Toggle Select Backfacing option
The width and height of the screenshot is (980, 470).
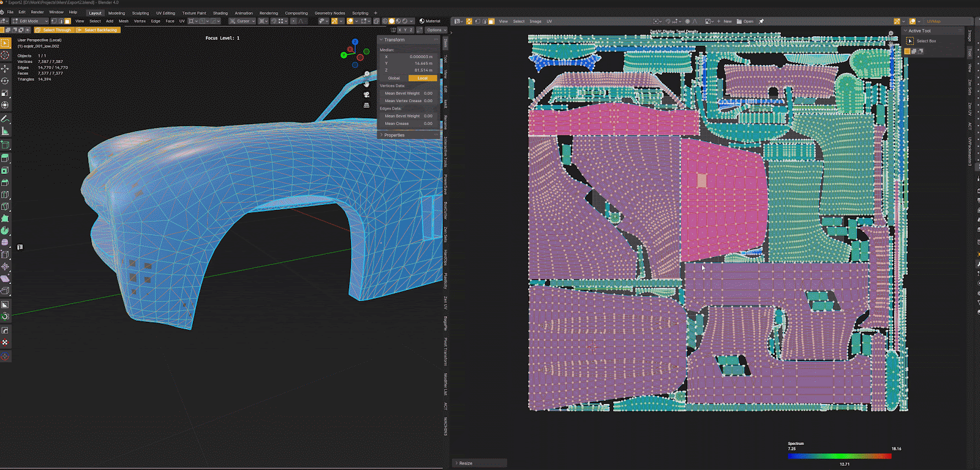98,30
